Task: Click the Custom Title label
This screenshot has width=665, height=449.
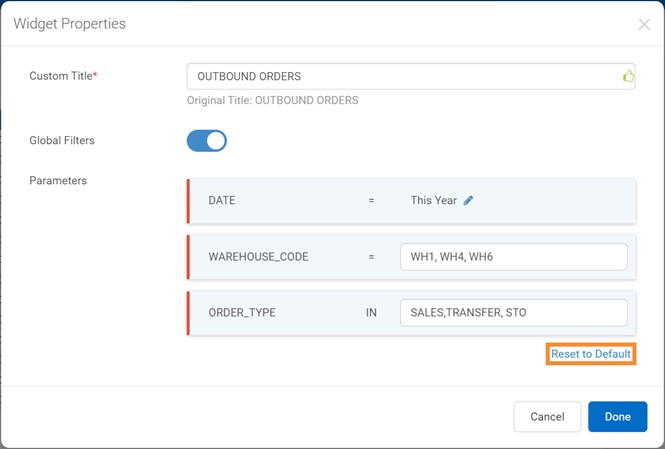Action: 62,76
